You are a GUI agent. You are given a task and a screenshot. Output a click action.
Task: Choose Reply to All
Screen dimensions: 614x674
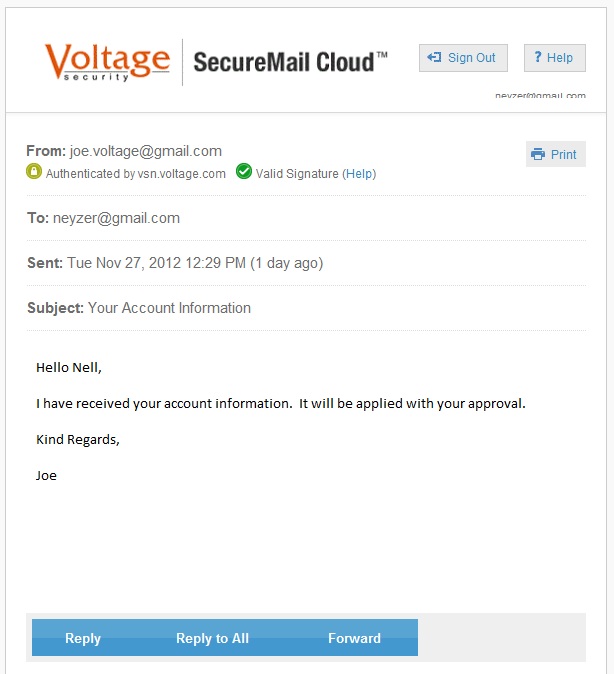[x=212, y=638]
